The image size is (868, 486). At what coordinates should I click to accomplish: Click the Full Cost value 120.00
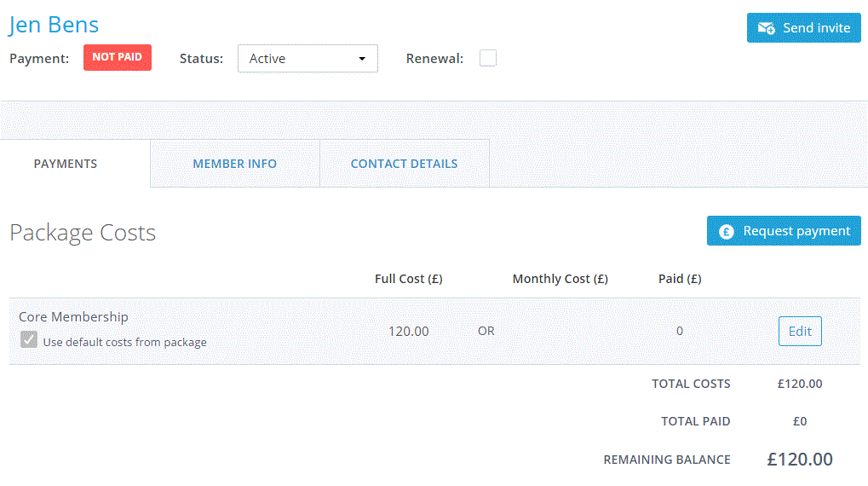pos(408,331)
